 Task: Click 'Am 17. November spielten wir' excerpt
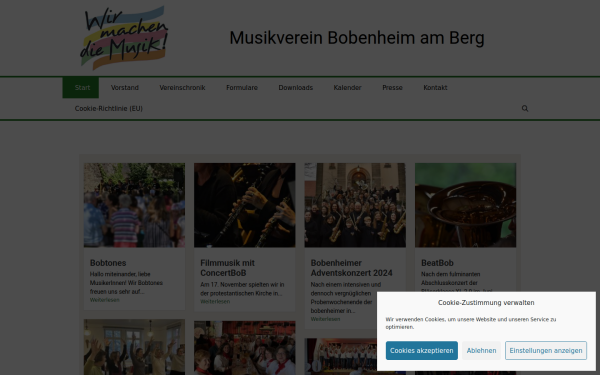click(x=242, y=289)
